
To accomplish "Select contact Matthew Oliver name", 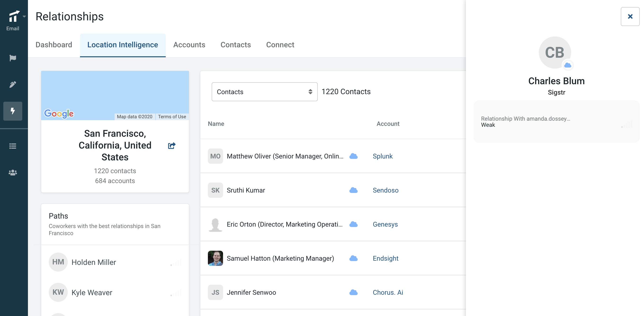I will click(x=285, y=156).
